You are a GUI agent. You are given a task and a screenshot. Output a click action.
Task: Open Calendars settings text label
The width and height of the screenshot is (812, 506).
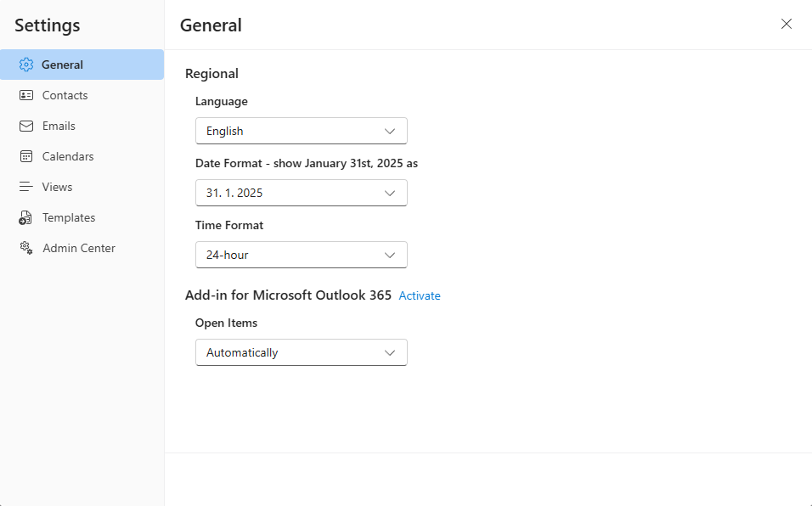[68, 156]
